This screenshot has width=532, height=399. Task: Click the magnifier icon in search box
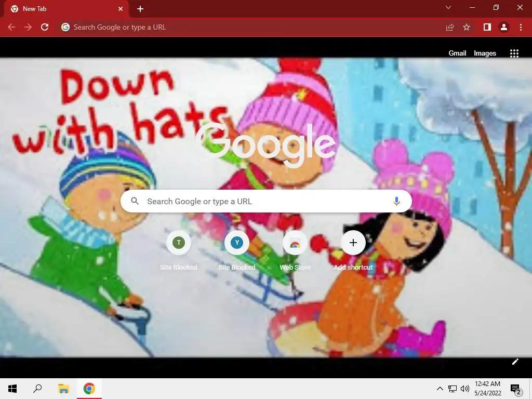click(x=135, y=201)
